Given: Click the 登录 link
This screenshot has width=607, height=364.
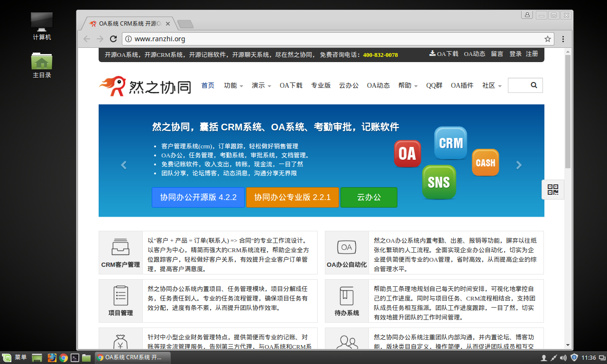Looking at the screenshot, I should 515,54.
